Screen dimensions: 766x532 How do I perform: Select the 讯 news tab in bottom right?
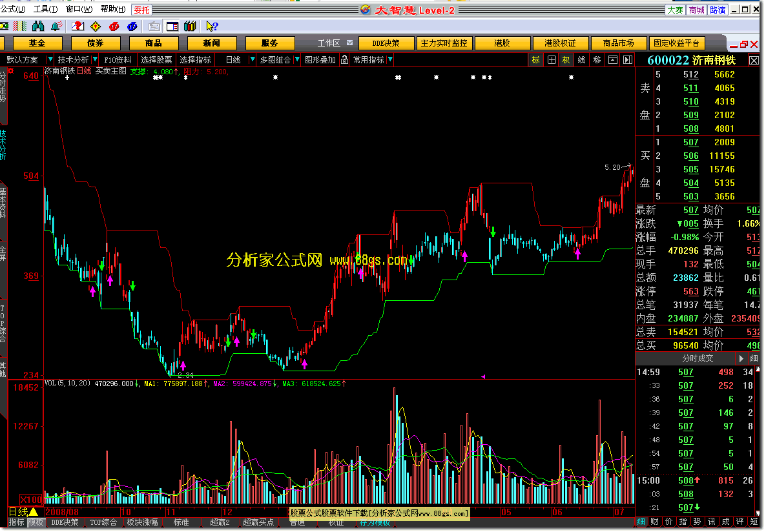(712, 522)
